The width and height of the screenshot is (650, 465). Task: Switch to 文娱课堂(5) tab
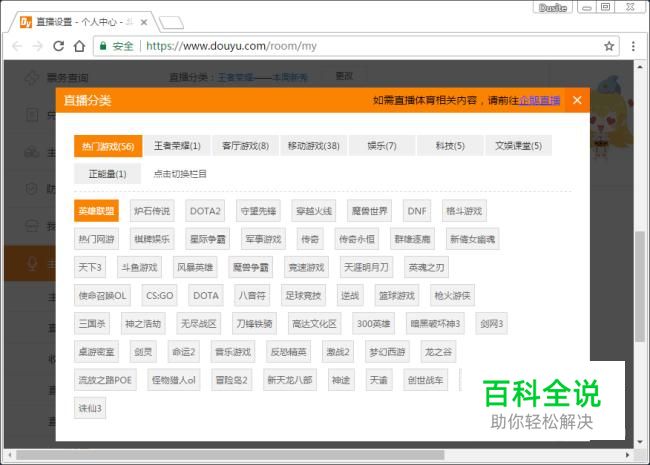point(519,146)
